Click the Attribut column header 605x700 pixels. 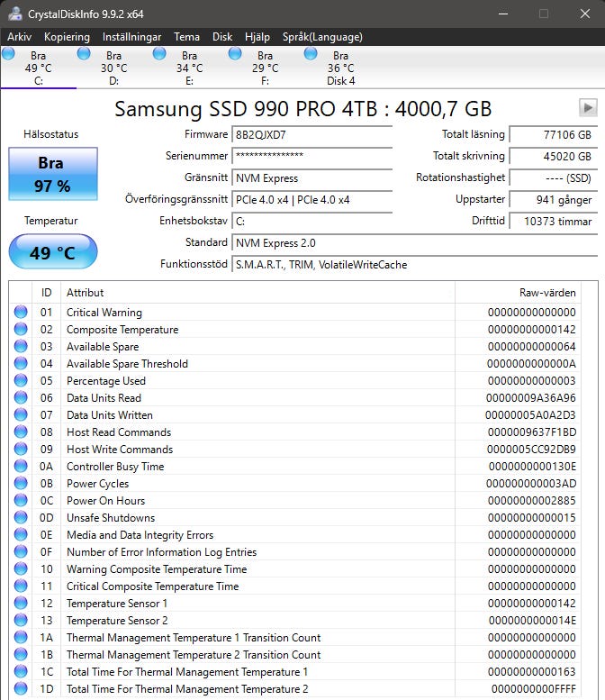[x=257, y=293]
